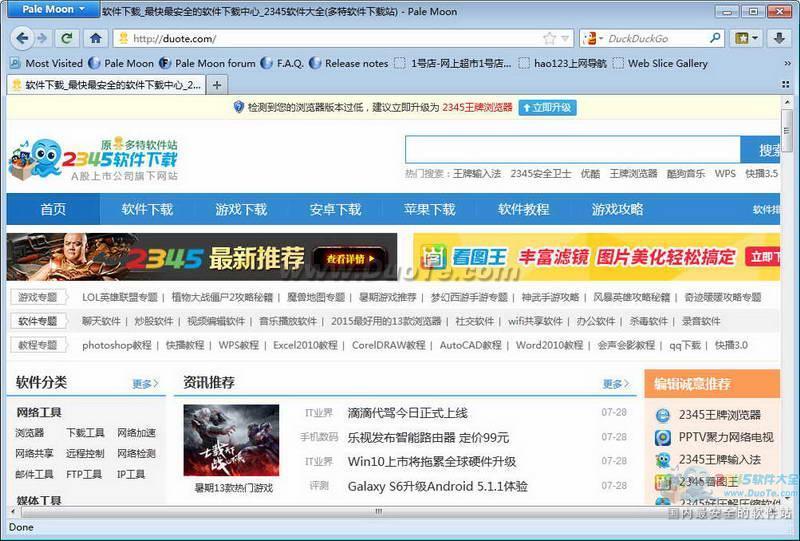Select the 安卓下载 navigation item
The width and height of the screenshot is (800, 541).
click(335, 209)
